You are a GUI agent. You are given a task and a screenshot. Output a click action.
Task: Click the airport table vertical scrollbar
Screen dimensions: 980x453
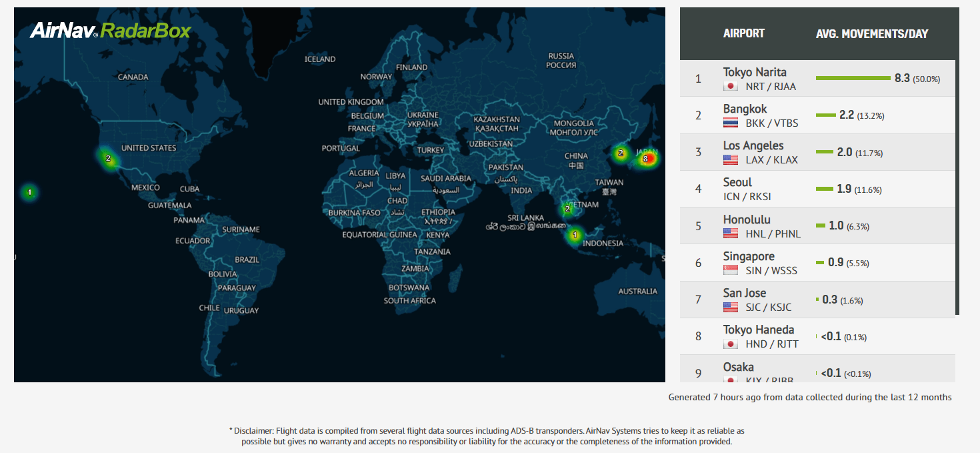point(957,187)
